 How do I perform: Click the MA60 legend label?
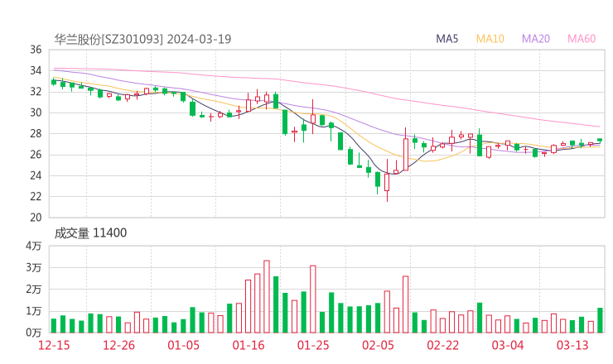pyautogui.click(x=582, y=39)
